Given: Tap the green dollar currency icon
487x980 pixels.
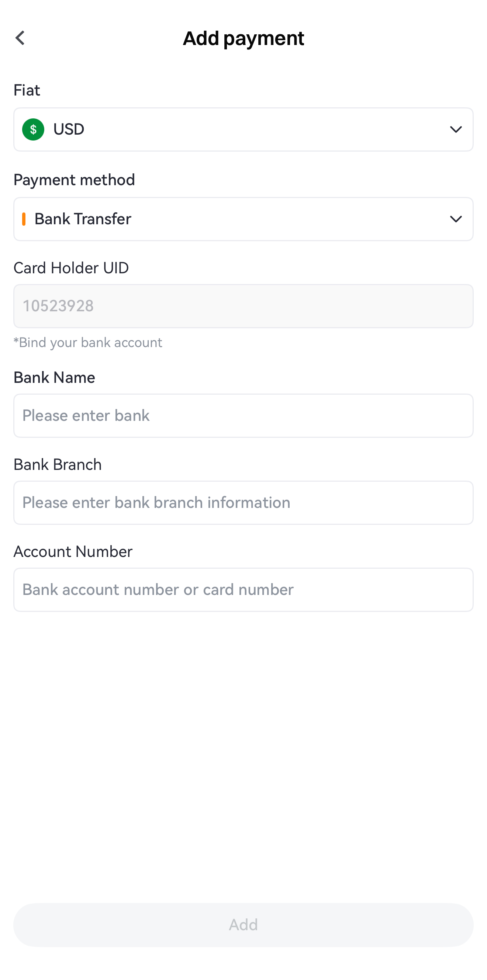Looking at the screenshot, I should [x=33, y=129].
